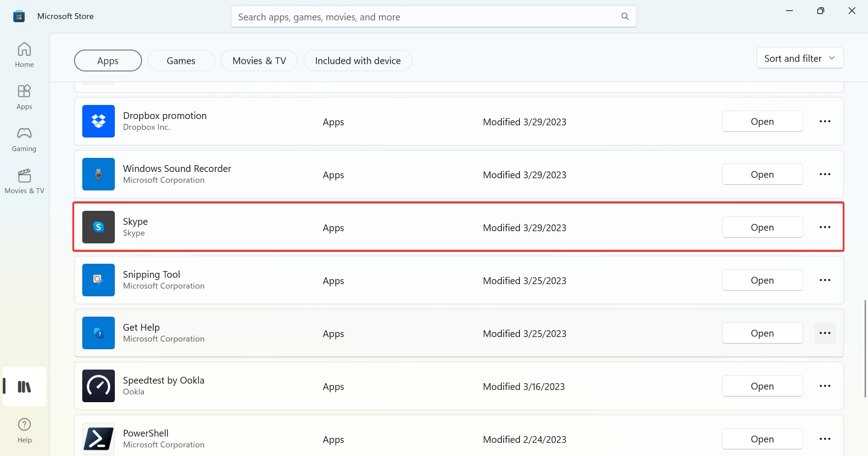Open Help from the sidebar

[24, 430]
